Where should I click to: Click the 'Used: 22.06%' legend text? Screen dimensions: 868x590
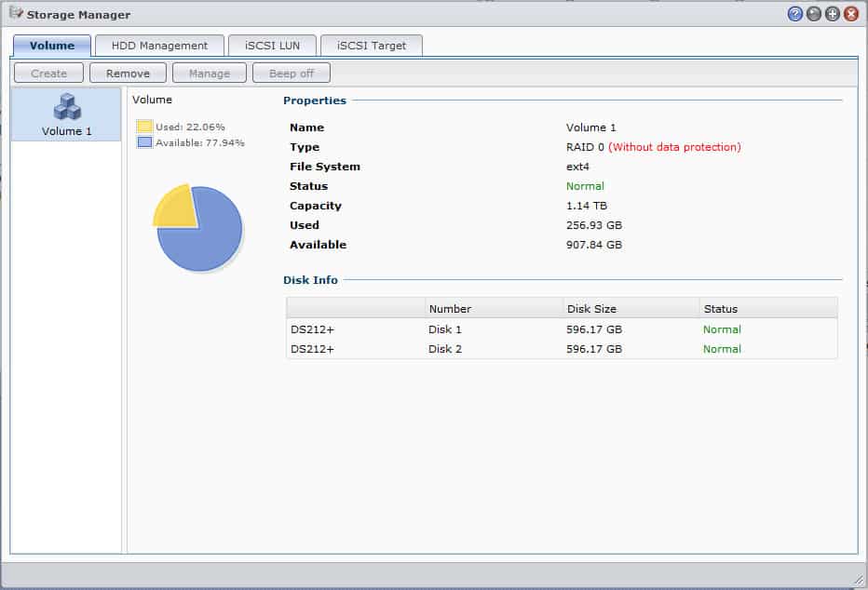tap(190, 127)
